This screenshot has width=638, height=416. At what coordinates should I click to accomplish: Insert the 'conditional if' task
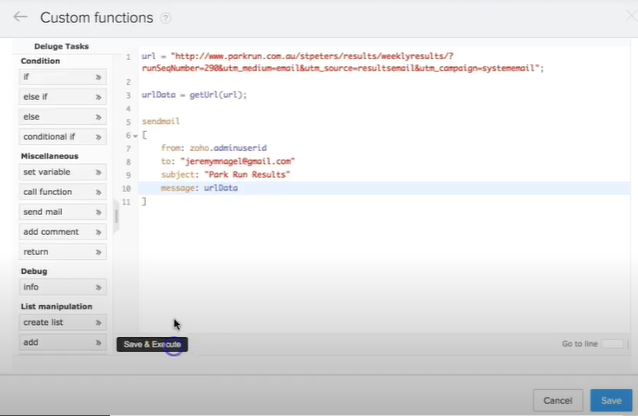pos(63,137)
